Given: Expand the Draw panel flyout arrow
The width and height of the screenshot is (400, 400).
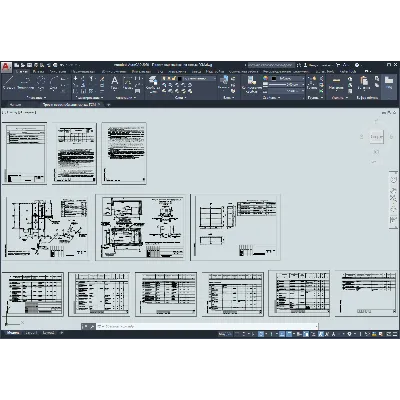Looking at the screenshot, I should pyautogui.click(x=45, y=98).
